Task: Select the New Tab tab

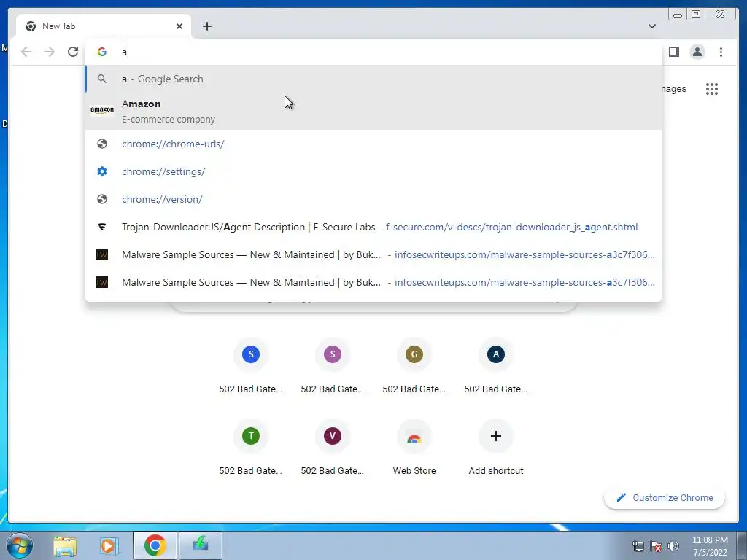Action: pyautogui.click(x=104, y=26)
